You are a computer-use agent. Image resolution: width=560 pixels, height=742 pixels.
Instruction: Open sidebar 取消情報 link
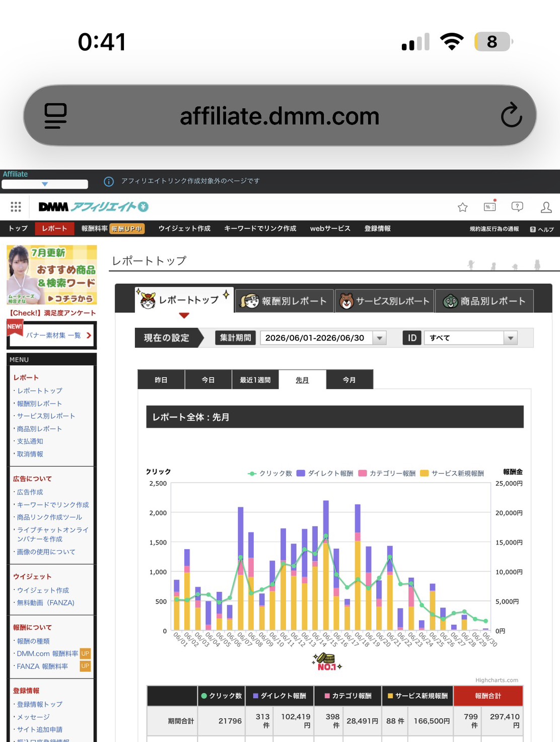tap(30, 454)
